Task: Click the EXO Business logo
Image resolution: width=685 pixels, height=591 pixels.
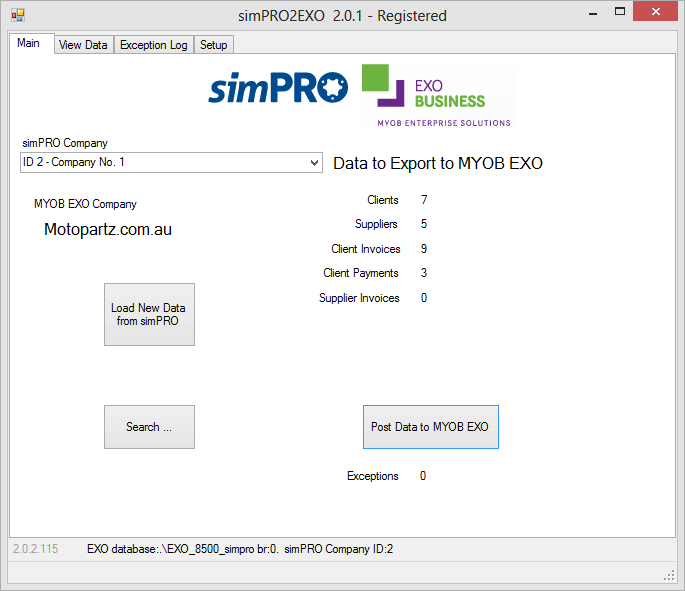Action: [436, 95]
